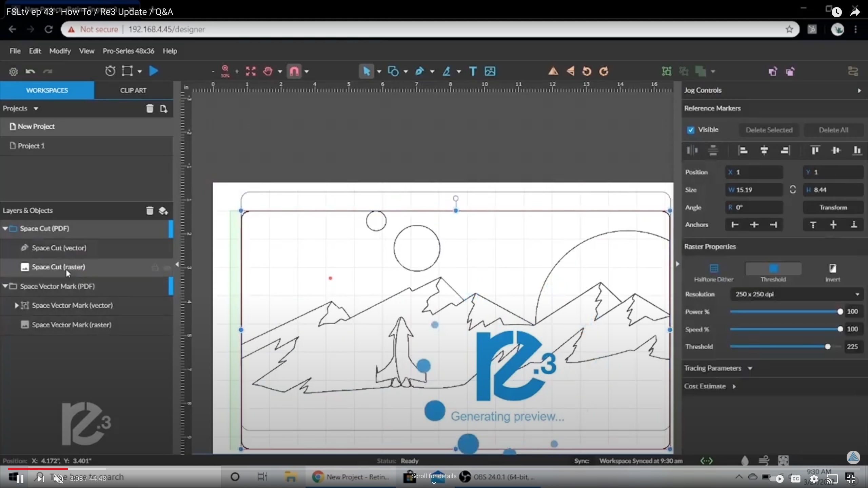Toggle the lock on Space Cut (raster) layer
The image size is (868, 488).
(x=155, y=268)
